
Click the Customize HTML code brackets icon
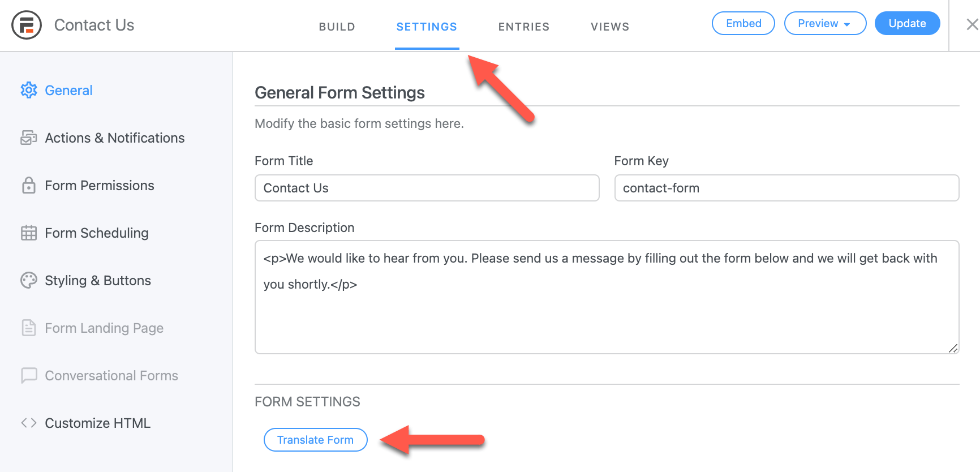[28, 423]
